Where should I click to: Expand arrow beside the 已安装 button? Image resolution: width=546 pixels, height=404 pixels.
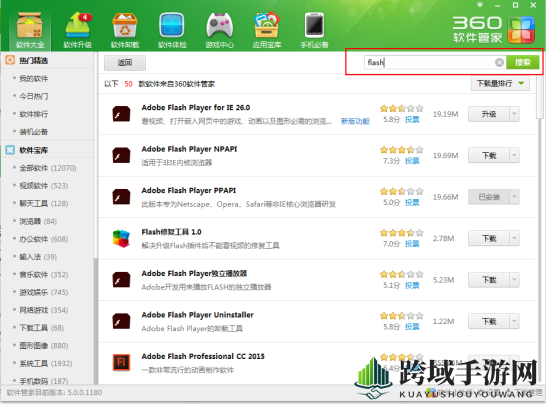tap(514, 197)
